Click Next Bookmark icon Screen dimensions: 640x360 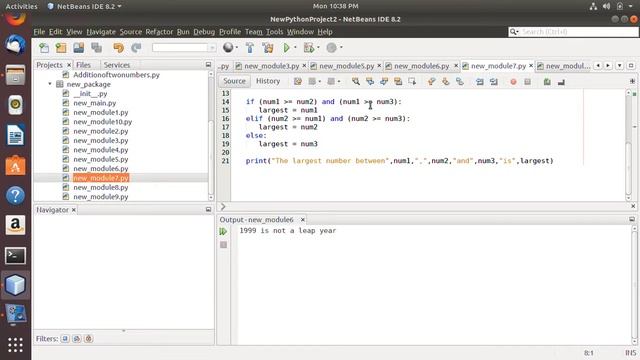[x=445, y=82]
